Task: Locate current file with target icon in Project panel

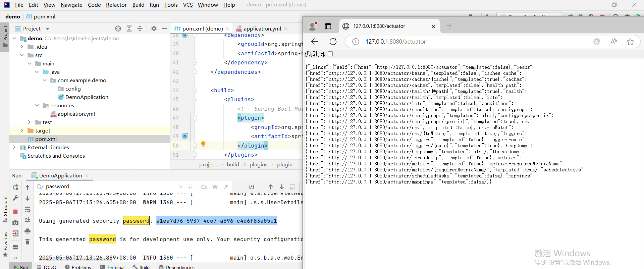Action: tap(118, 29)
